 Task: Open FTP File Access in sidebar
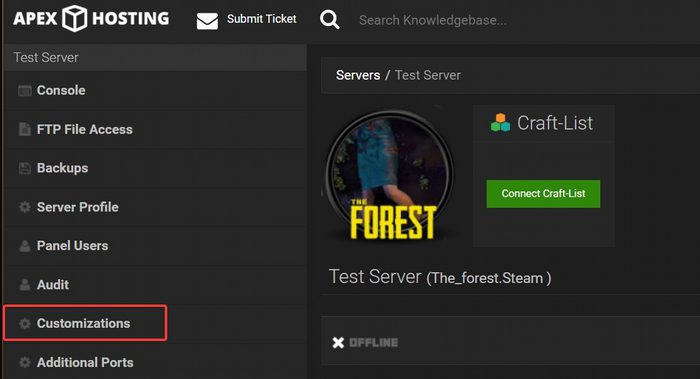pos(85,129)
